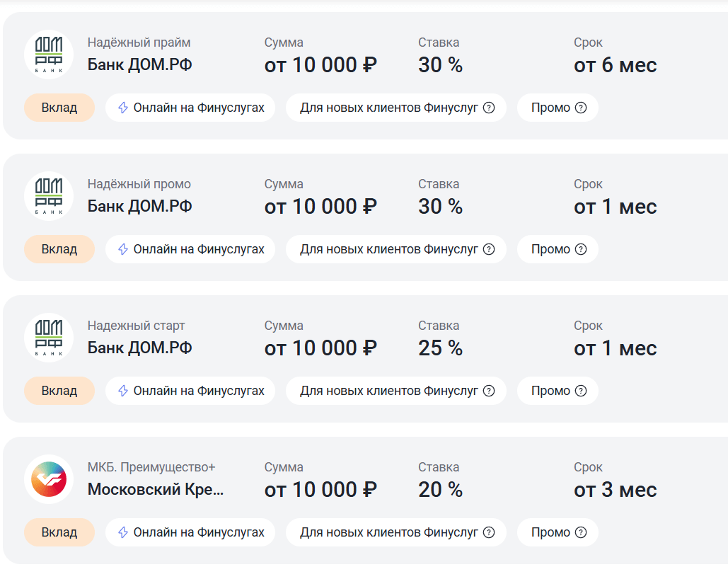Click lightning icon in Надежный старт online chip
The height and width of the screenshot is (567, 728).
(x=123, y=391)
